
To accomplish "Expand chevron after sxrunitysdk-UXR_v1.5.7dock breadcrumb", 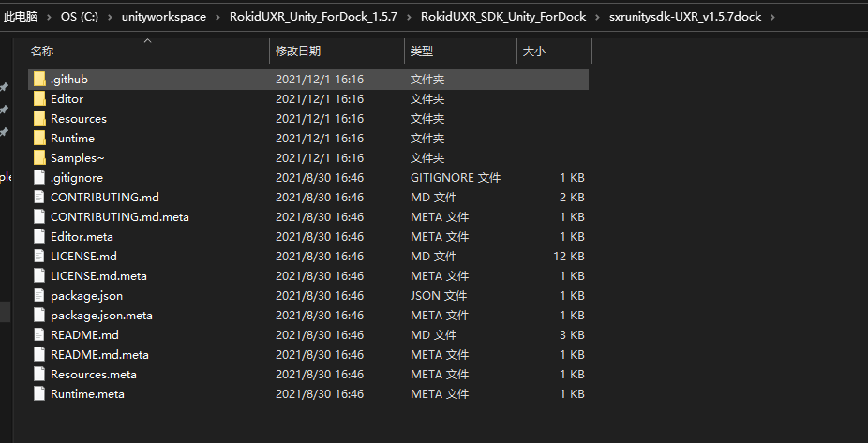I will tap(772, 17).
